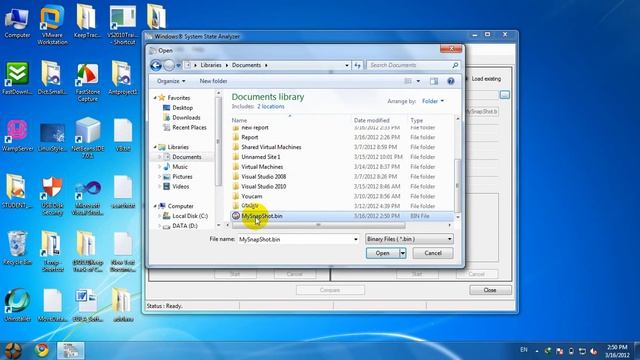
Task: Click the search magnifier icon
Action: tap(455, 65)
